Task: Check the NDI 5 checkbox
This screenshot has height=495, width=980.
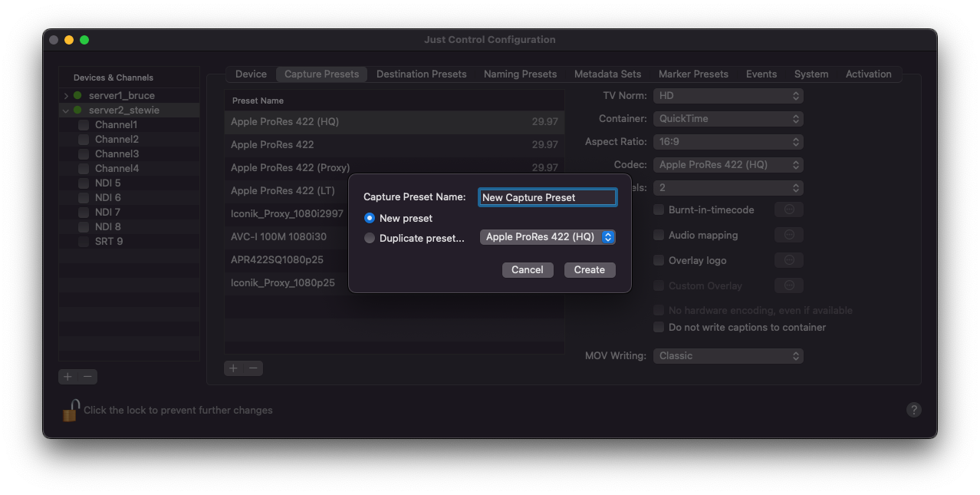Action: [84, 183]
